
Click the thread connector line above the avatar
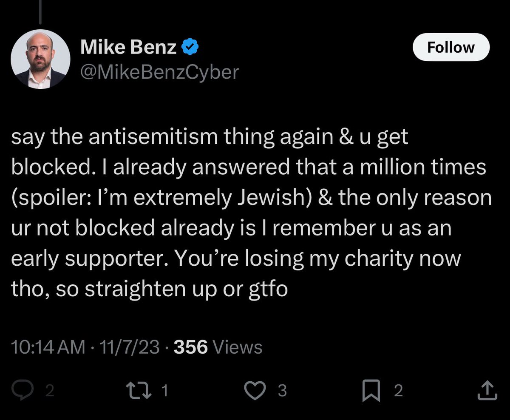pyautogui.click(x=41, y=12)
